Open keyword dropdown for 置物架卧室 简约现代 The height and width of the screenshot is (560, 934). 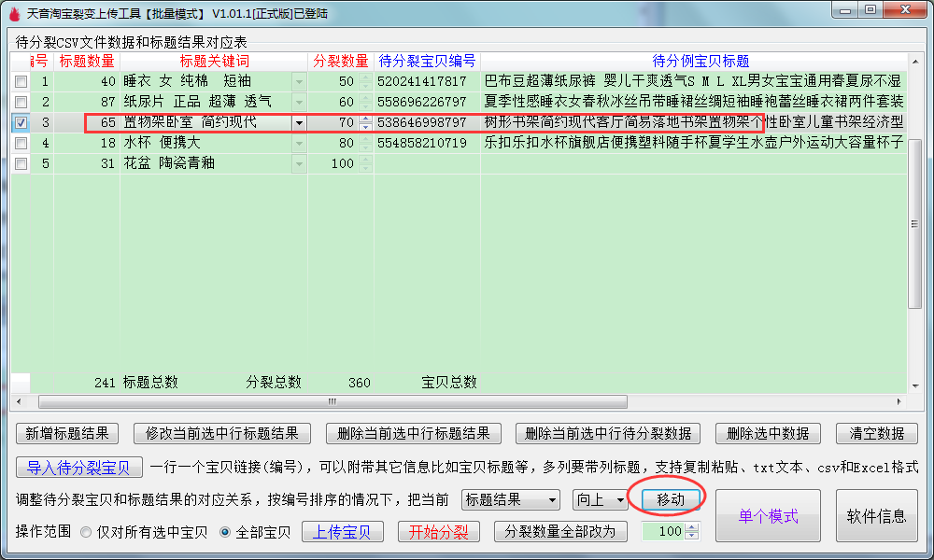pyautogui.click(x=299, y=122)
